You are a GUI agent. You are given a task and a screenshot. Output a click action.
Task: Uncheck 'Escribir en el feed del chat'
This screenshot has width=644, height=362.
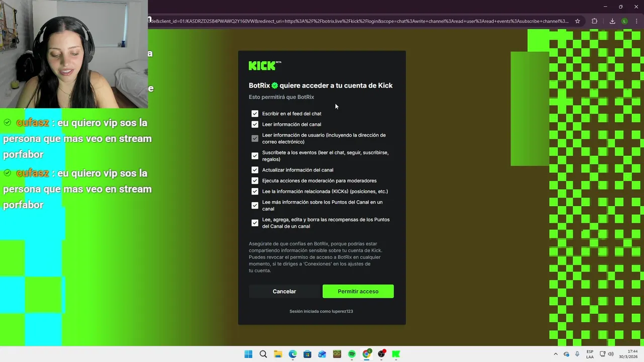[x=255, y=114]
